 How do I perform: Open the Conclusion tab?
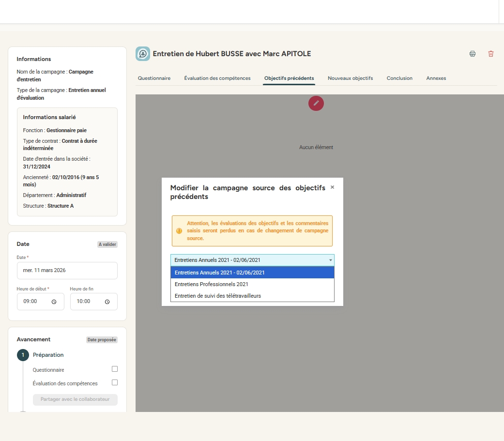[x=399, y=78]
